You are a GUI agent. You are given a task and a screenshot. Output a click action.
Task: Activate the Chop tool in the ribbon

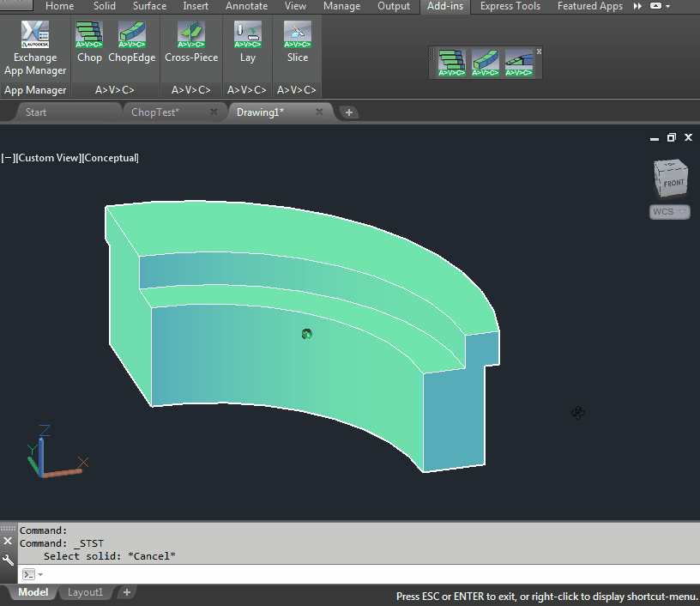(x=89, y=43)
